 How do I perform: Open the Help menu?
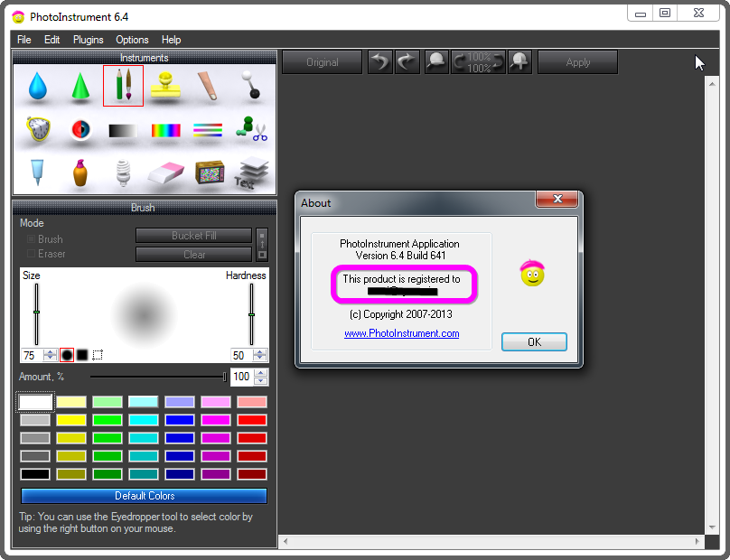tap(172, 40)
